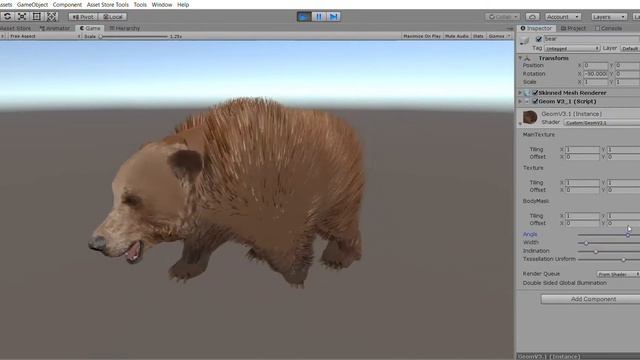Click the Rotation X field
640x360 pixels.
click(596, 74)
